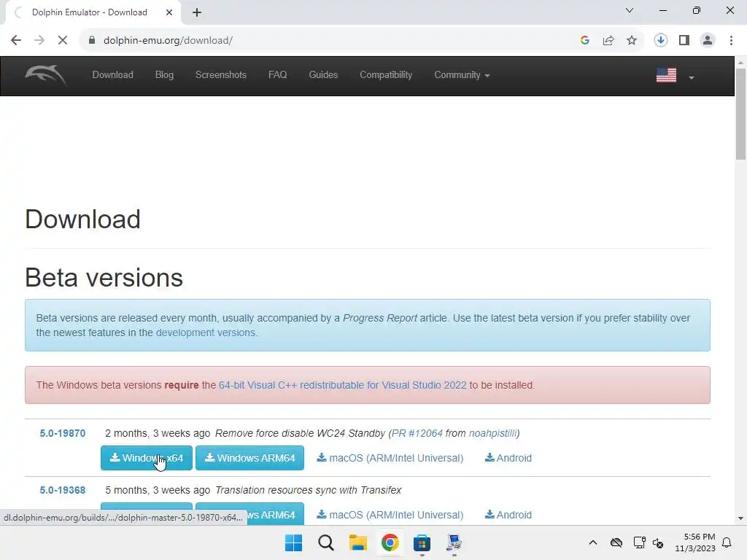The width and height of the screenshot is (747, 560).
Task: Expand the Community menu
Action: [462, 75]
